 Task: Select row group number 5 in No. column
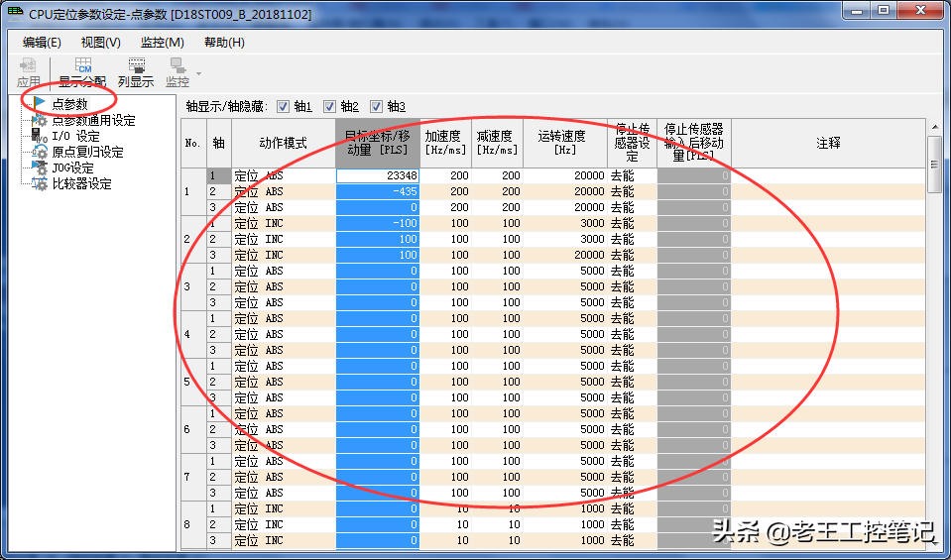193,382
